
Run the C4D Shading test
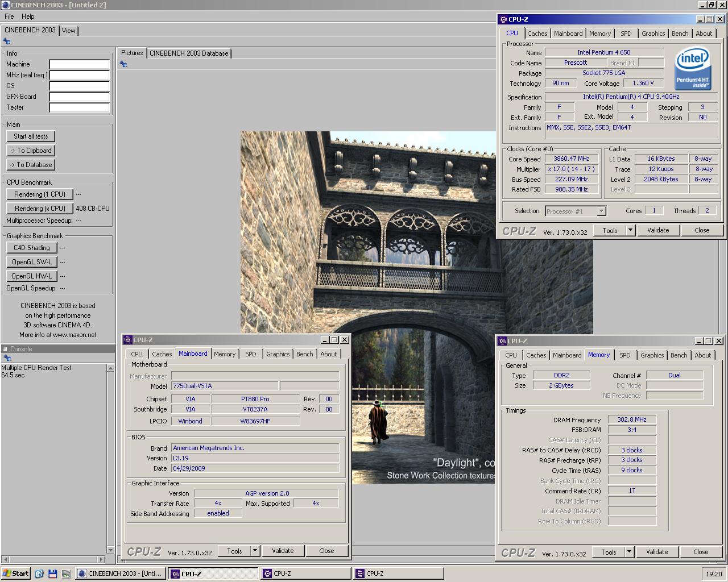tap(32, 248)
